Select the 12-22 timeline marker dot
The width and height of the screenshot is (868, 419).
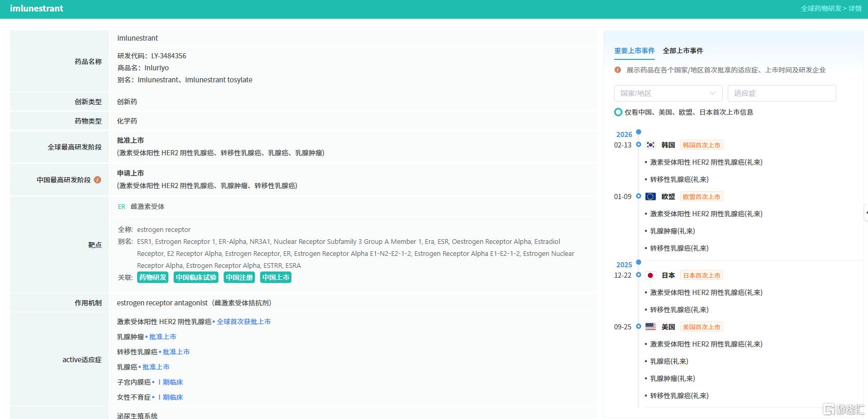tap(639, 275)
